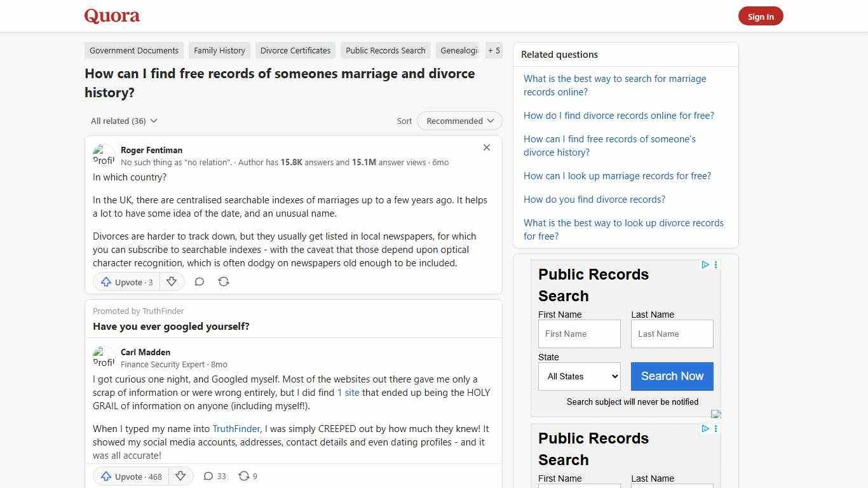
Task: Click the Sign In button
Action: click(761, 16)
